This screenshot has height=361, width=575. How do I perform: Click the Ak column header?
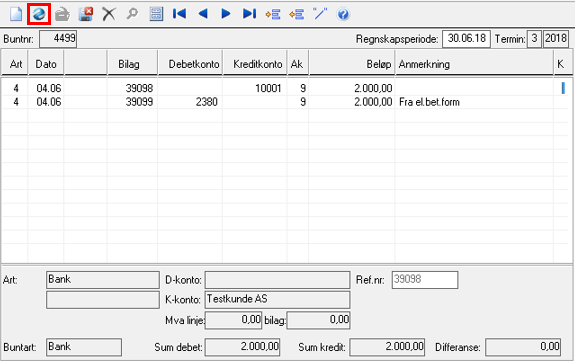[298, 64]
